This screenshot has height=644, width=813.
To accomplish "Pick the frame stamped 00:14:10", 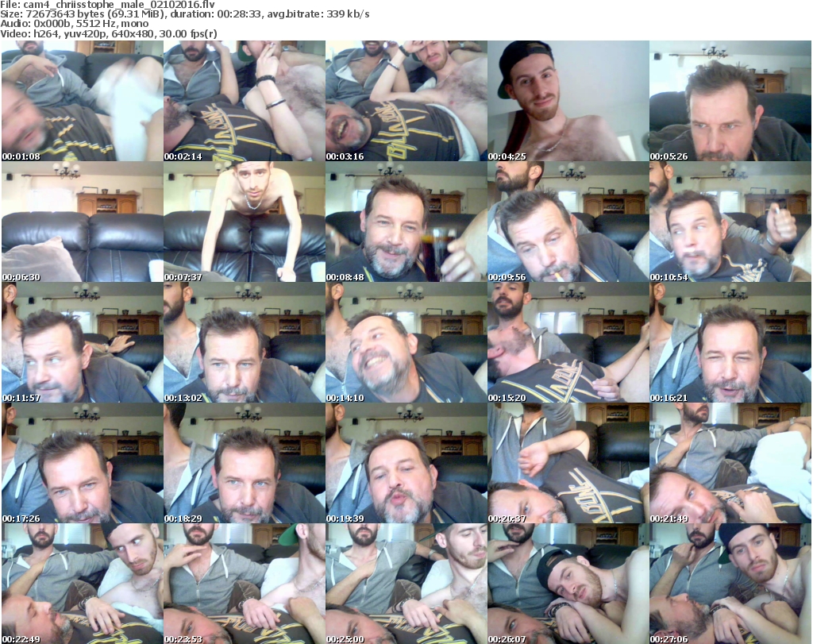I will pyautogui.click(x=406, y=342).
